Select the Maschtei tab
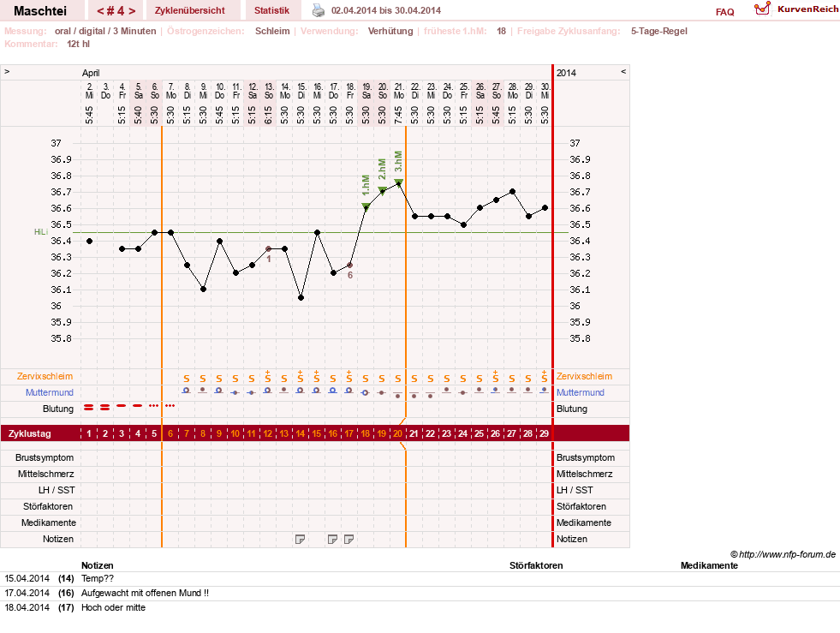Screen dimensions: 840x633 [x=40, y=10]
